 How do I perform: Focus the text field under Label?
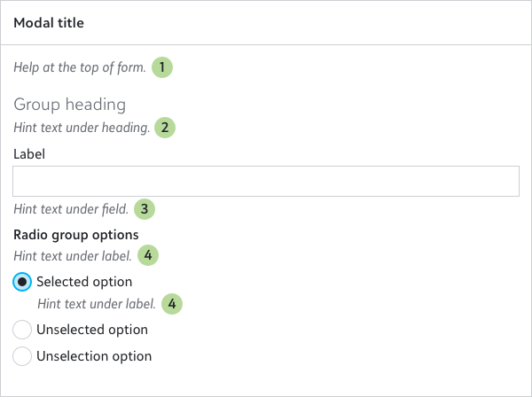point(265,181)
